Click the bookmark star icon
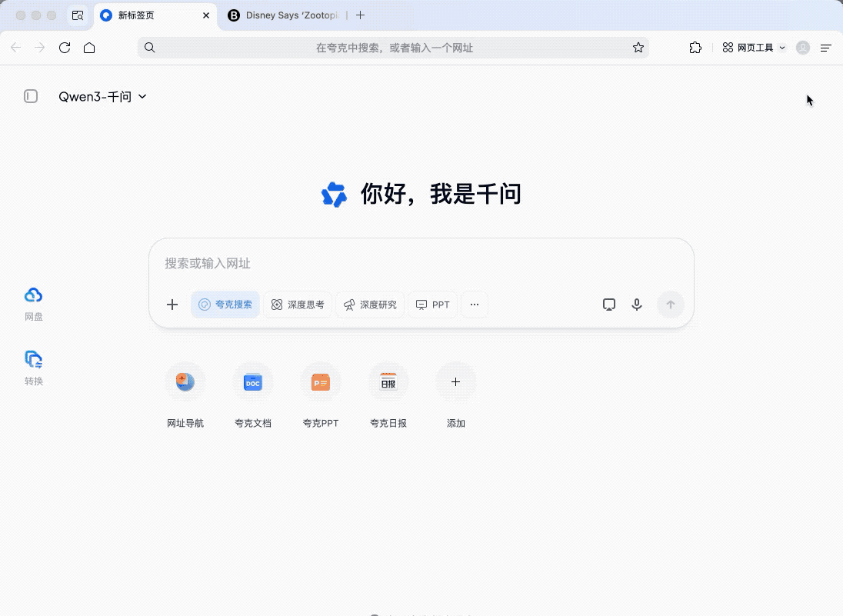Screen dimensions: 843x616 (x=638, y=48)
